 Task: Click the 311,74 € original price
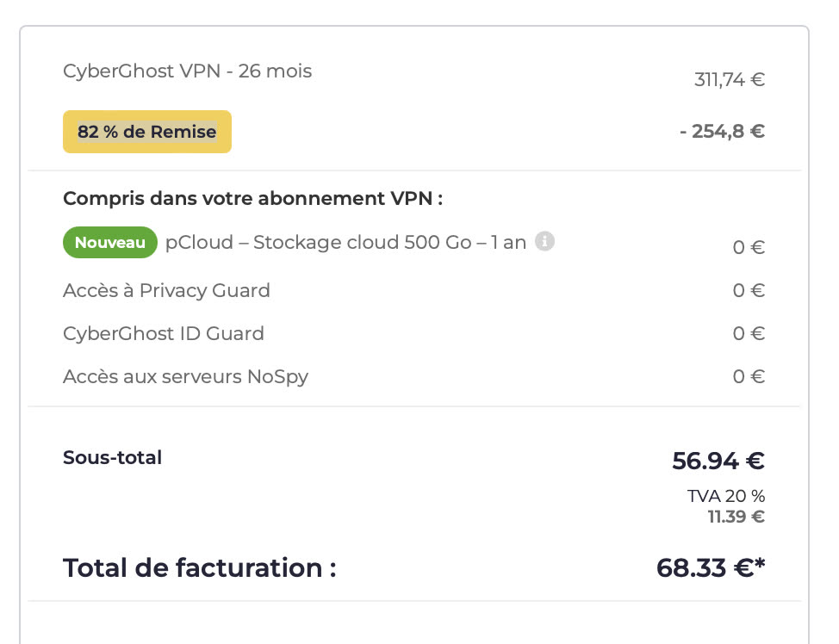click(730, 80)
